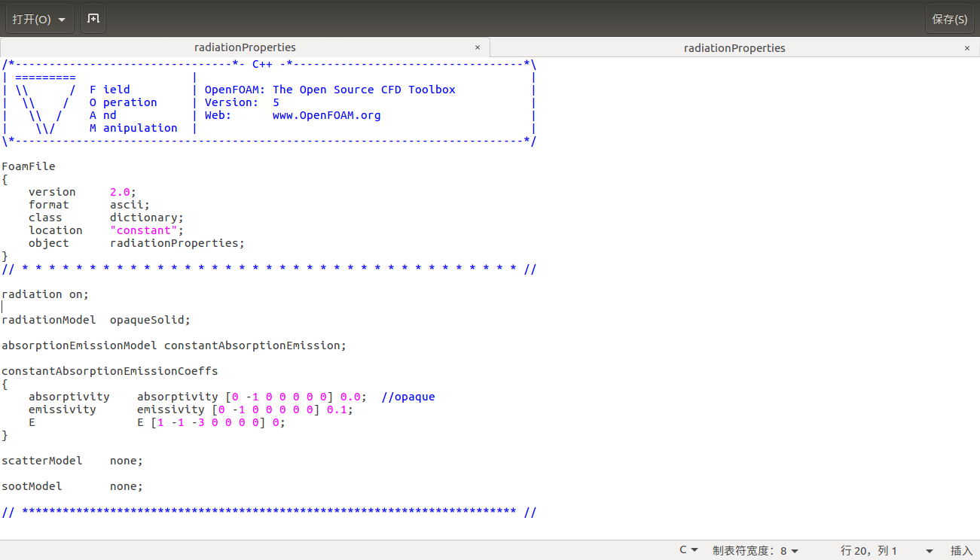Close the second radiationProperties tab
The height and width of the screenshot is (560, 980).
pyautogui.click(x=967, y=47)
